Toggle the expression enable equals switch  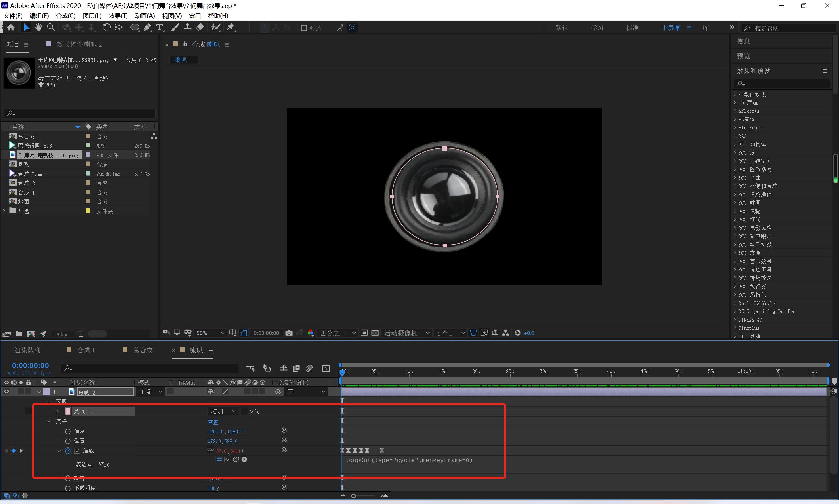click(x=219, y=459)
